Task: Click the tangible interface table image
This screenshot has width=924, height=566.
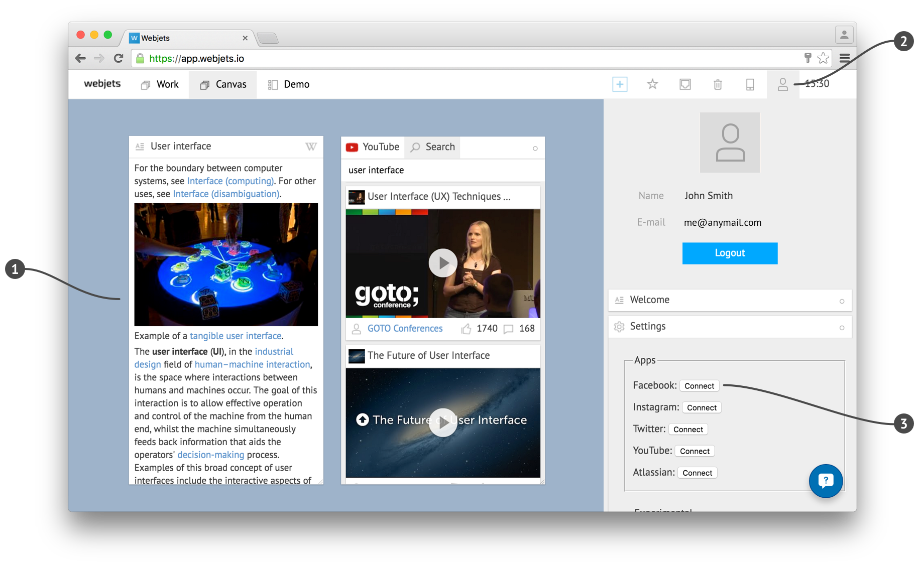Action: coord(226,264)
